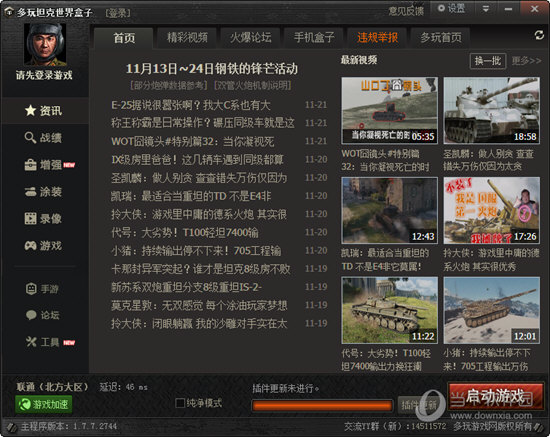The height and width of the screenshot is (437, 550).
Task: Click the player avatar portrait
Action: [45, 45]
